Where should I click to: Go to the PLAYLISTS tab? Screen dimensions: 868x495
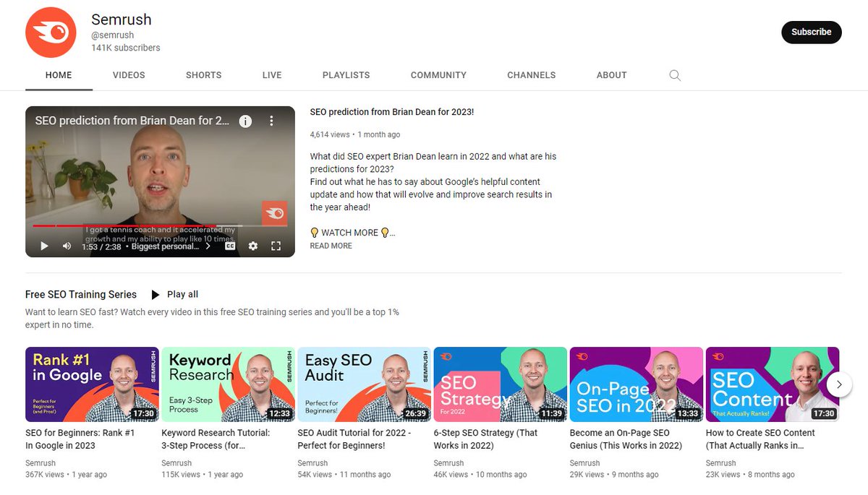346,75
